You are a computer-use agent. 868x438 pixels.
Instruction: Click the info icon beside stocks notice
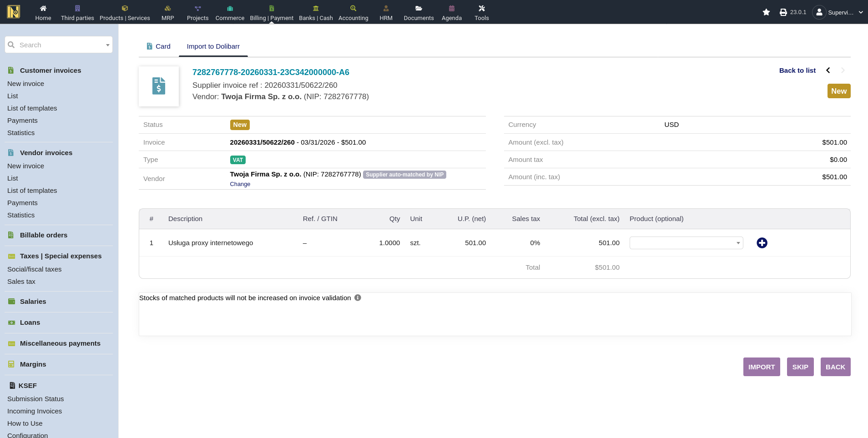pos(358,298)
